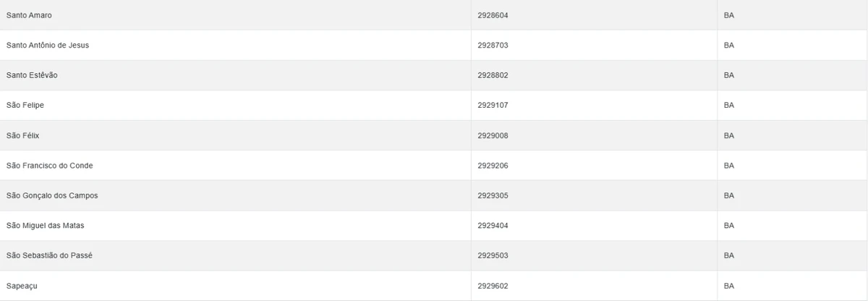Select code 2929404 in the table
868x301 pixels.
pyautogui.click(x=493, y=226)
